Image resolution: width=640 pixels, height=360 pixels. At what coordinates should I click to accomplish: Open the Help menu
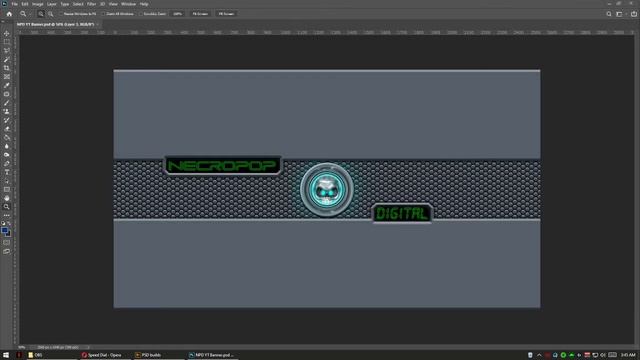144,4
